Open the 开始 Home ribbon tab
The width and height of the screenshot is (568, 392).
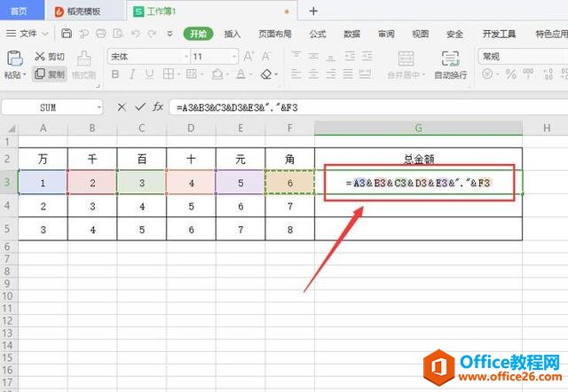click(198, 34)
